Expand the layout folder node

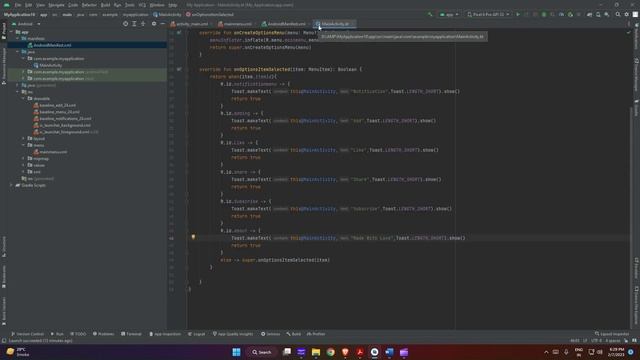(x=24, y=138)
